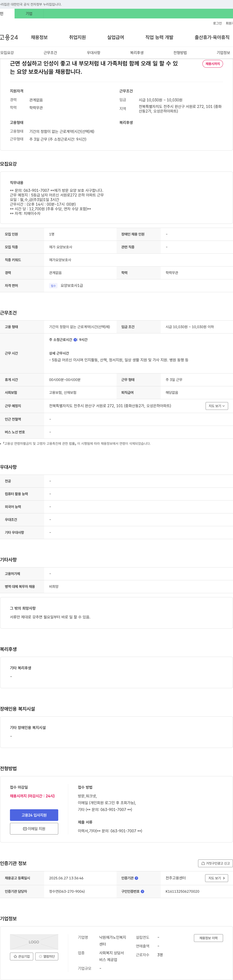Jump to the 근무조건 section tab
The image size is (233, 980).
pyautogui.click(x=50, y=52)
